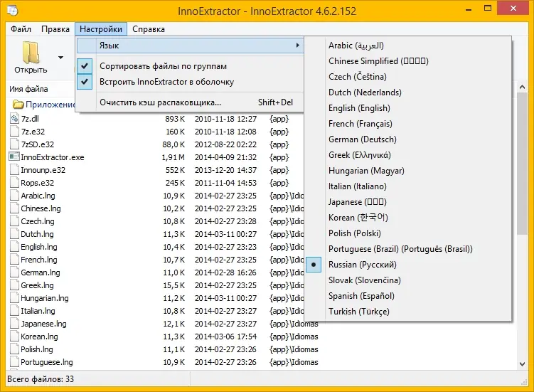Screen dimensions: 534x392
Task: Click the 7z.dll date 2010-11-18 12:27
Action: (x=225, y=119)
